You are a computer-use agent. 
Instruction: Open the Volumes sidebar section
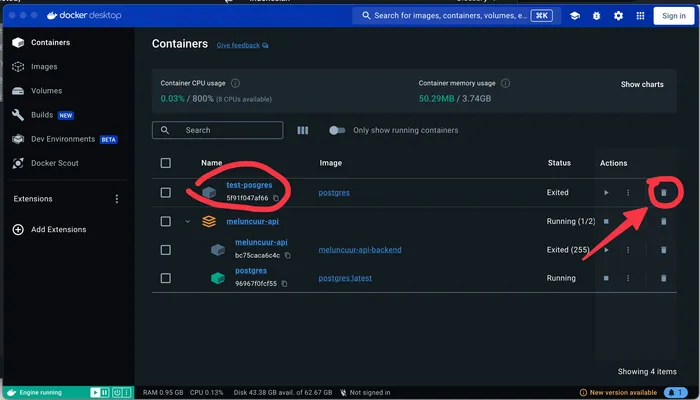click(46, 91)
